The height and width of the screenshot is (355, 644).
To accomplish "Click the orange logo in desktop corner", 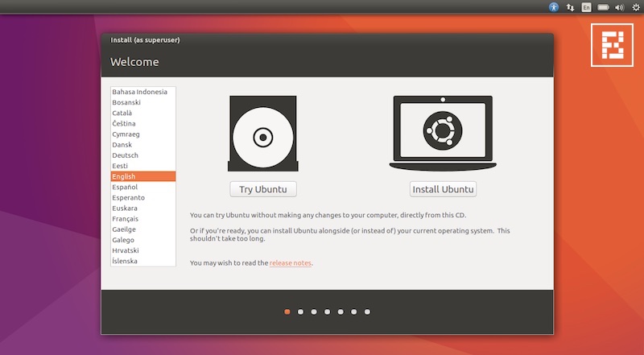I will click(x=611, y=45).
